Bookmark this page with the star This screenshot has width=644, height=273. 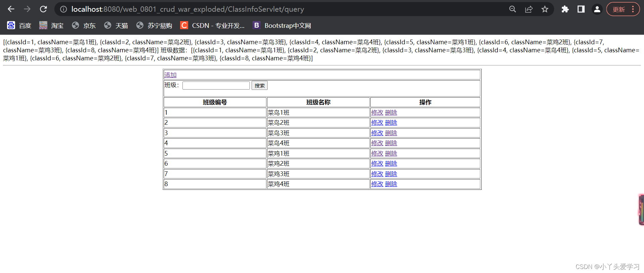click(545, 9)
